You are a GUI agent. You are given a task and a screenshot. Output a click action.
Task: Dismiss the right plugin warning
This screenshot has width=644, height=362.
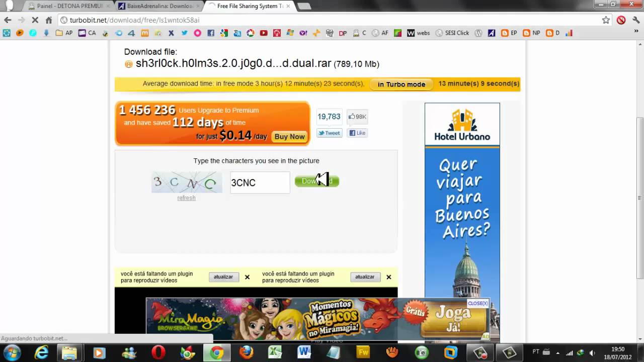pos(388,277)
